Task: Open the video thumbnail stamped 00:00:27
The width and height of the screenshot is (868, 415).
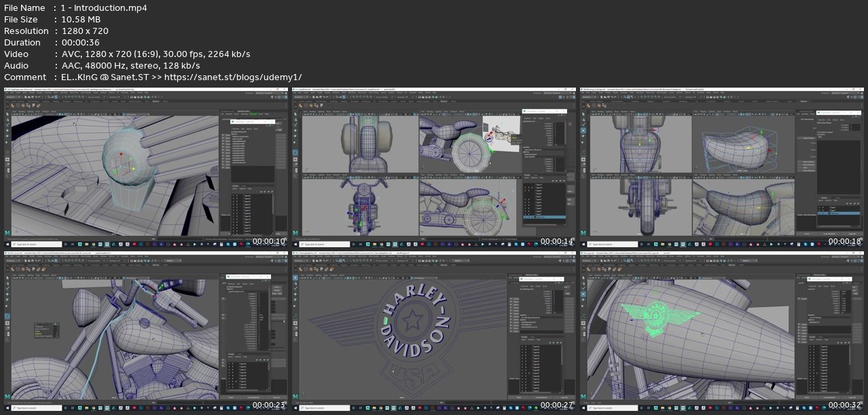Action: 434,331
